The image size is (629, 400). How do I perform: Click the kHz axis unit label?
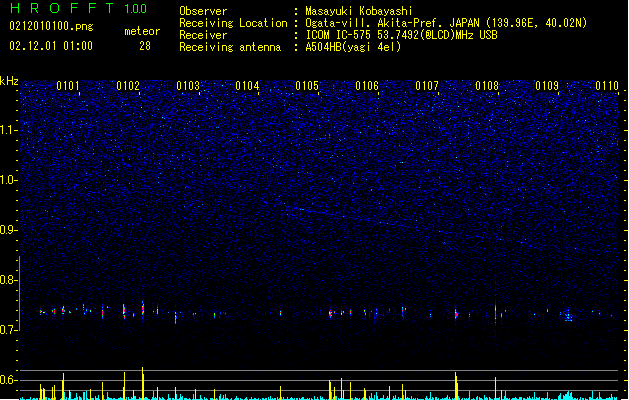9,81
